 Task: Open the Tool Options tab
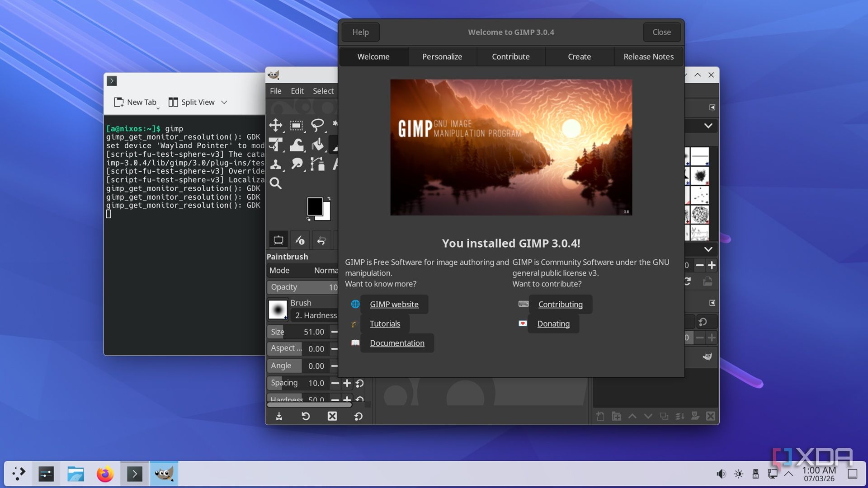(278, 240)
